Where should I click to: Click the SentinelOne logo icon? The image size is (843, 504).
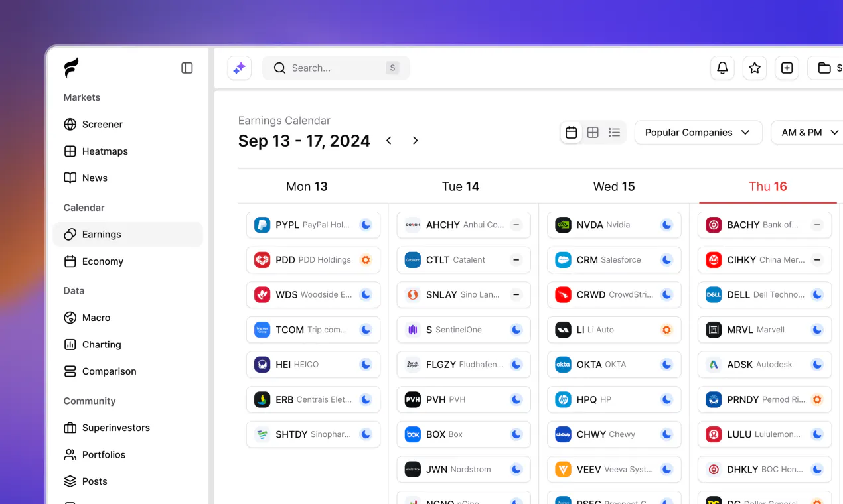[413, 330]
